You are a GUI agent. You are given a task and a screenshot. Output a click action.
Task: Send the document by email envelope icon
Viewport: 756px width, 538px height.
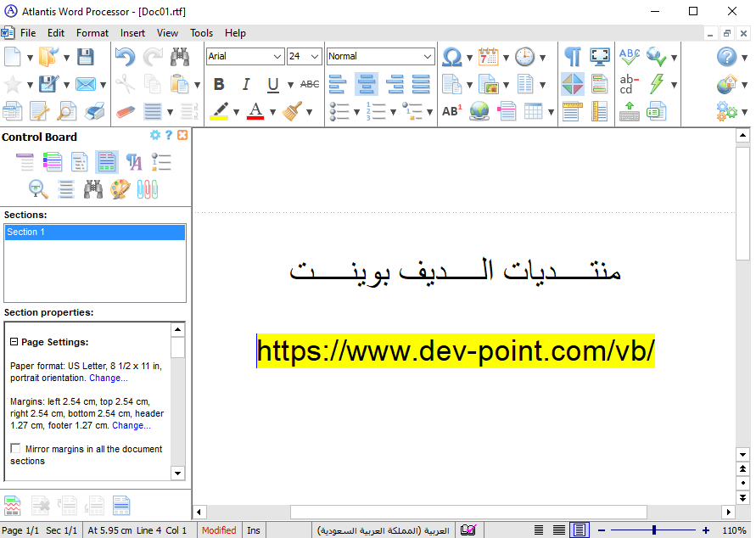[86, 84]
